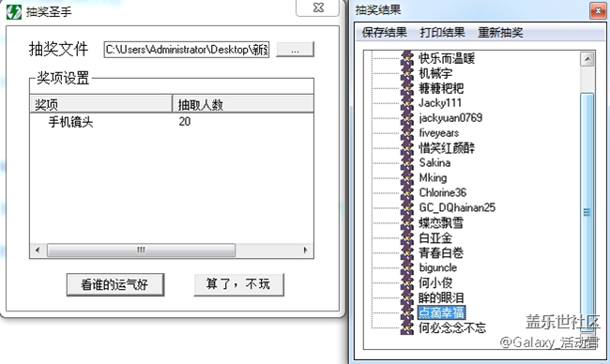Click left arrow of the 奖项设置 scrollbar
This screenshot has width=610, height=364.
[x=38, y=250]
